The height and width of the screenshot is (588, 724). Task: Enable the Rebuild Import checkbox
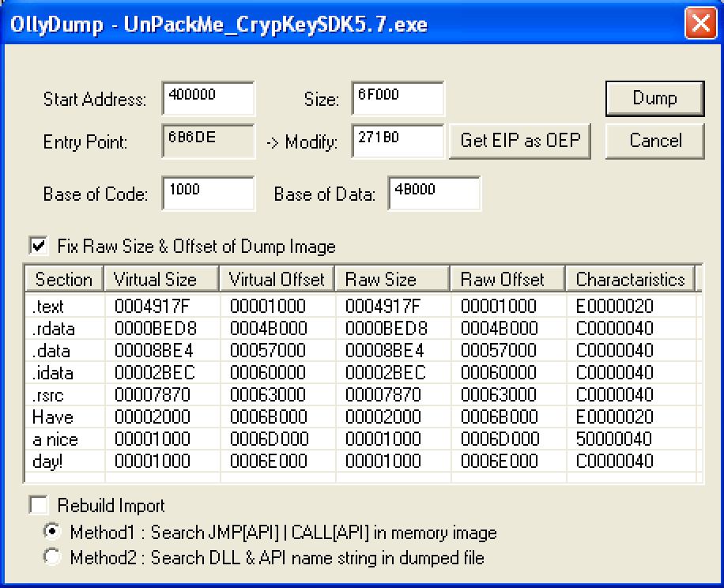click(39, 505)
